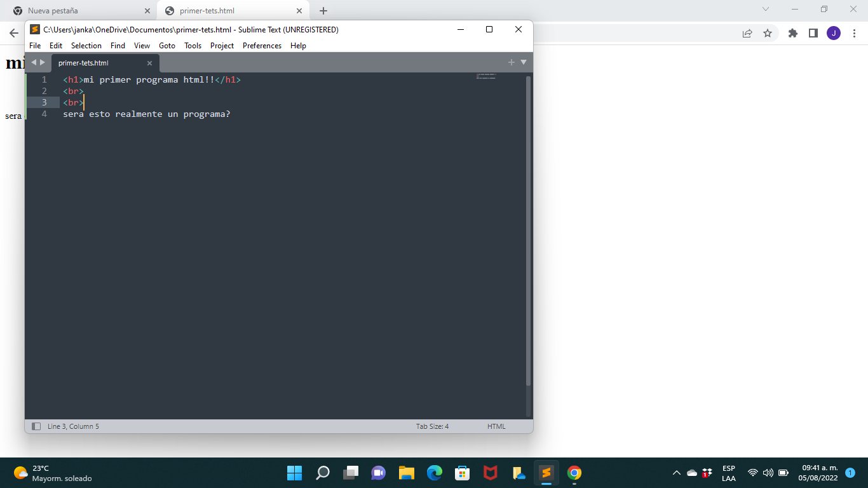Open the volume speaker icon

[x=768, y=473]
